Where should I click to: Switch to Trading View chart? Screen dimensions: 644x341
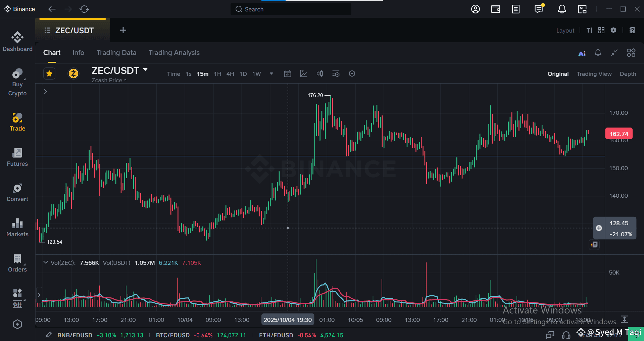594,74
